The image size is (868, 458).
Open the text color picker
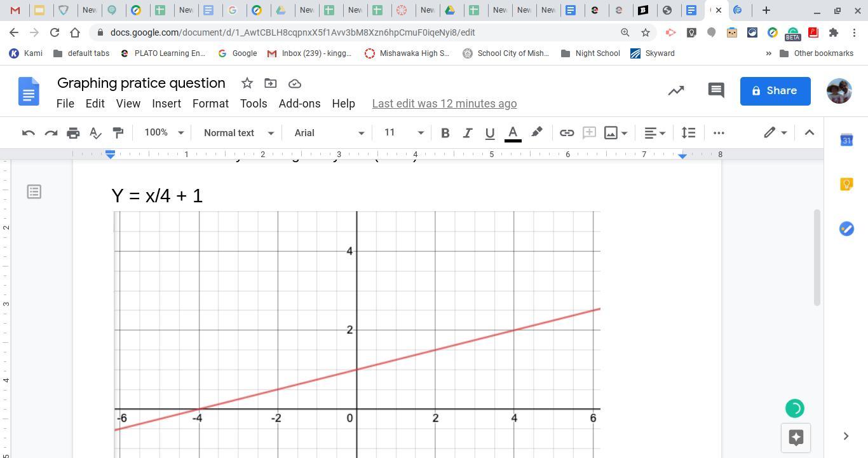click(513, 133)
